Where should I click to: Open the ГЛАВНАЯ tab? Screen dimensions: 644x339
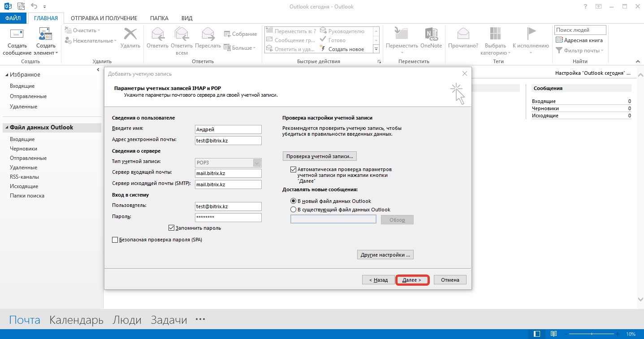tap(46, 18)
